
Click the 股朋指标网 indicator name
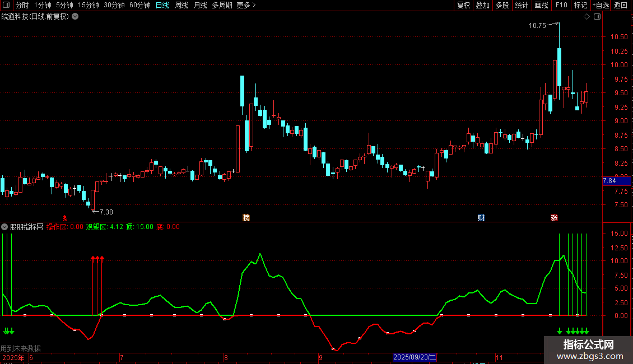coord(27,227)
